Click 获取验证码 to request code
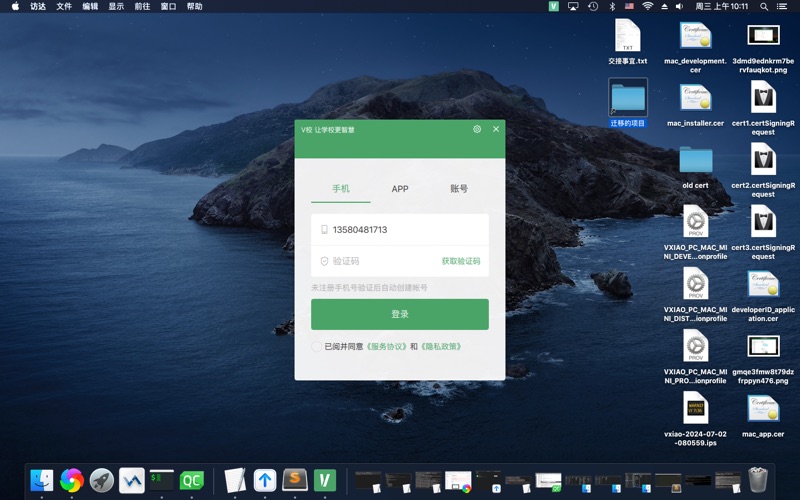Viewport: 800px width, 500px height. pos(460,261)
